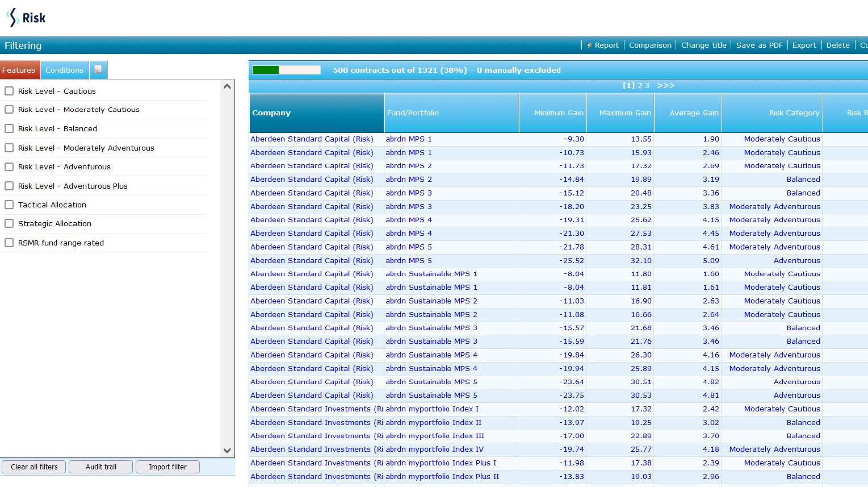The height and width of the screenshot is (487, 868).
Task: Toggle RSMR fund range rated checkbox
Action: [9, 243]
